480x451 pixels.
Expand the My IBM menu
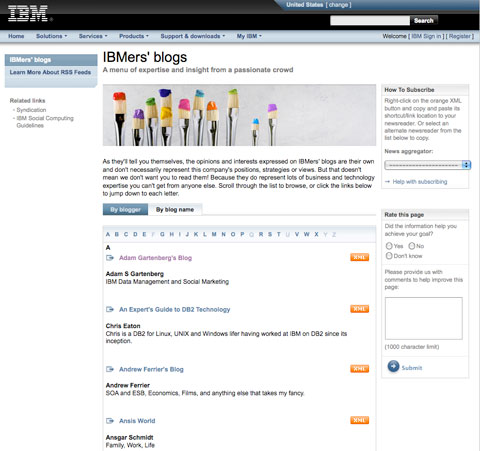click(249, 36)
